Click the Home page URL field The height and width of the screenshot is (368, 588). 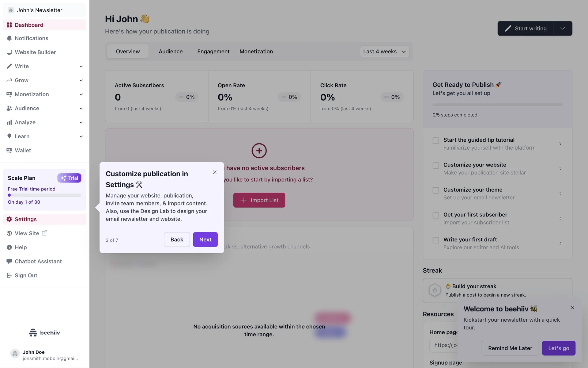443,345
